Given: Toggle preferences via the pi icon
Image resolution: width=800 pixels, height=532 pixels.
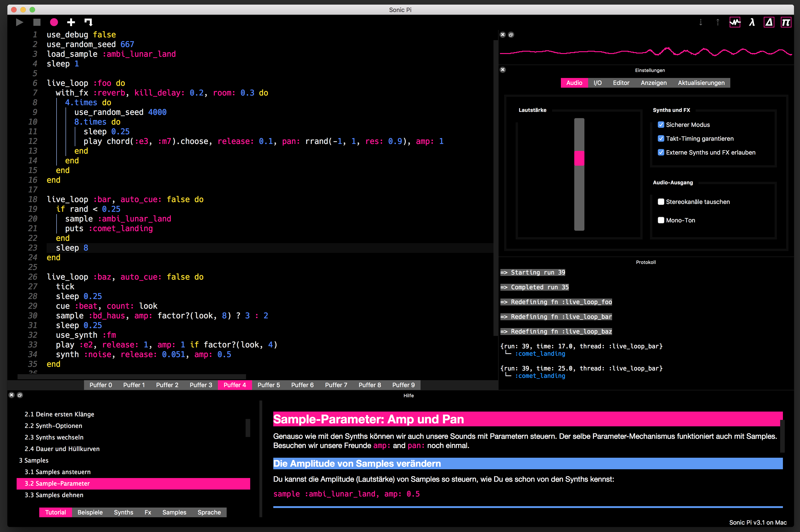Looking at the screenshot, I should (786, 22).
